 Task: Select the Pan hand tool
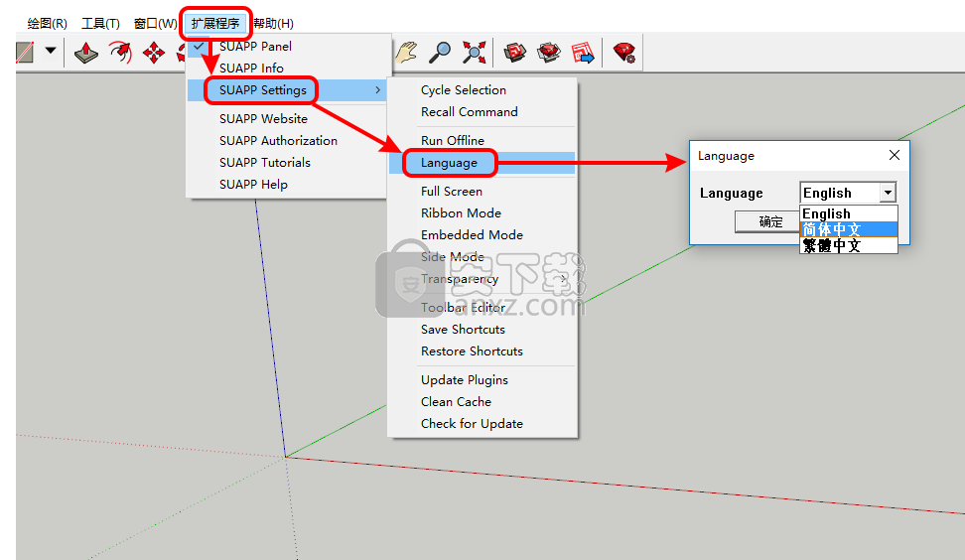[406, 53]
